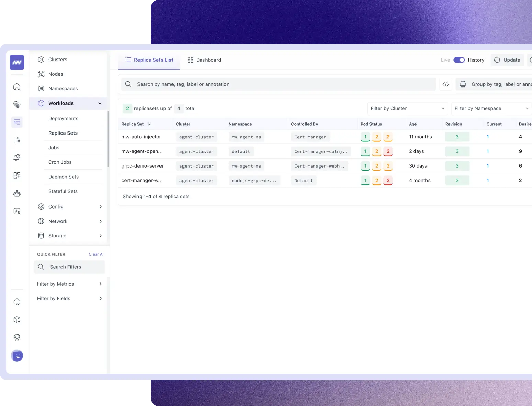Toggle from Live to History mode

coord(459,60)
